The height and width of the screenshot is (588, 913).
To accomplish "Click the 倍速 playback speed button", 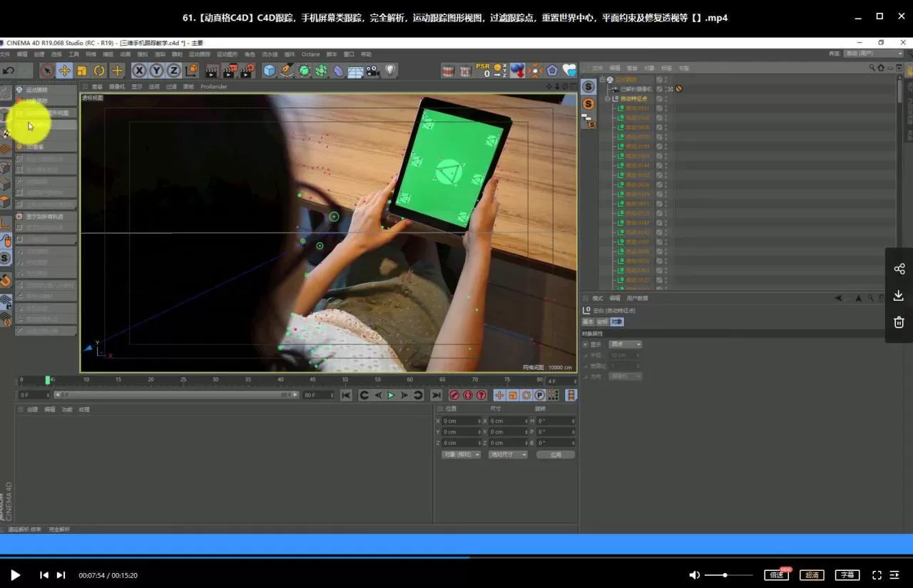I will click(x=776, y=575).
